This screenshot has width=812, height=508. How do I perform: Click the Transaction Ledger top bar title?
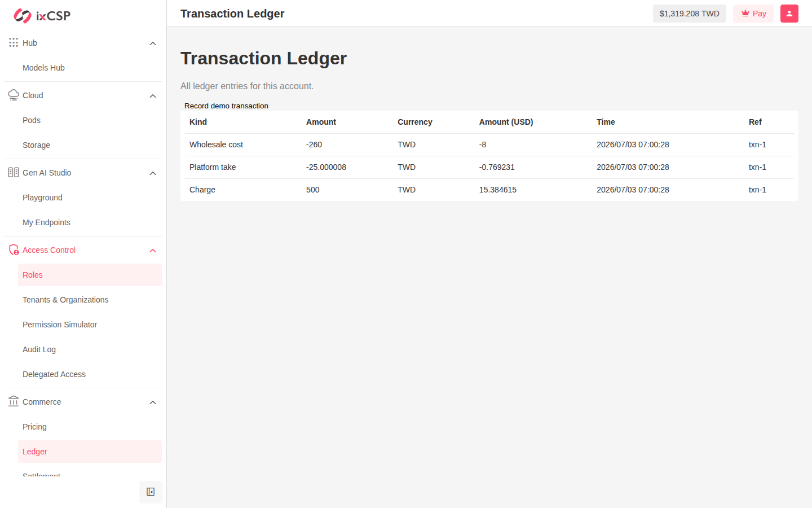(232, 14)
